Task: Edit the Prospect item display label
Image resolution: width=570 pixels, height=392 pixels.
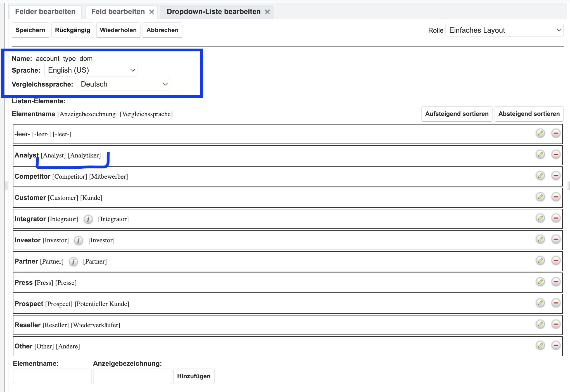Action: click(540, 303)
